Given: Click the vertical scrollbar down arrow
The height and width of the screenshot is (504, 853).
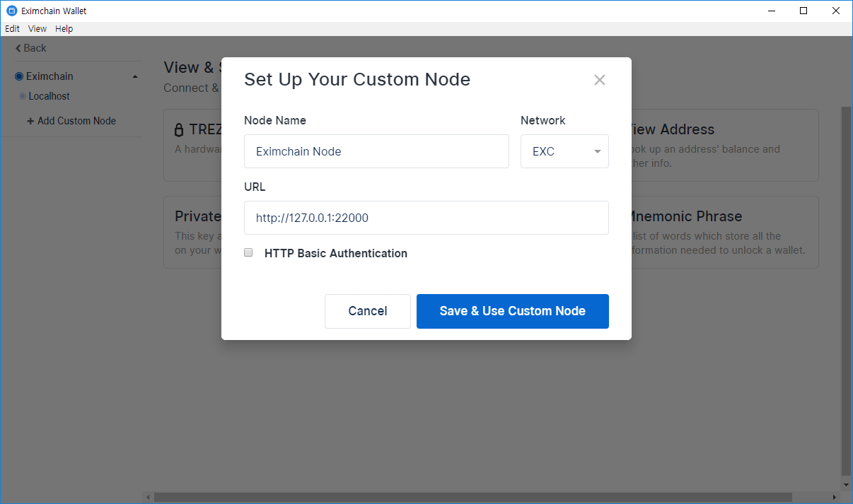Looking at the screenshot, I should (x=847, y=485).
